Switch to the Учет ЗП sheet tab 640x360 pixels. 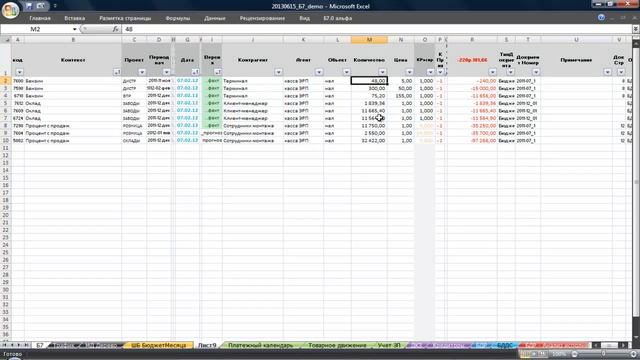point(389,345)
